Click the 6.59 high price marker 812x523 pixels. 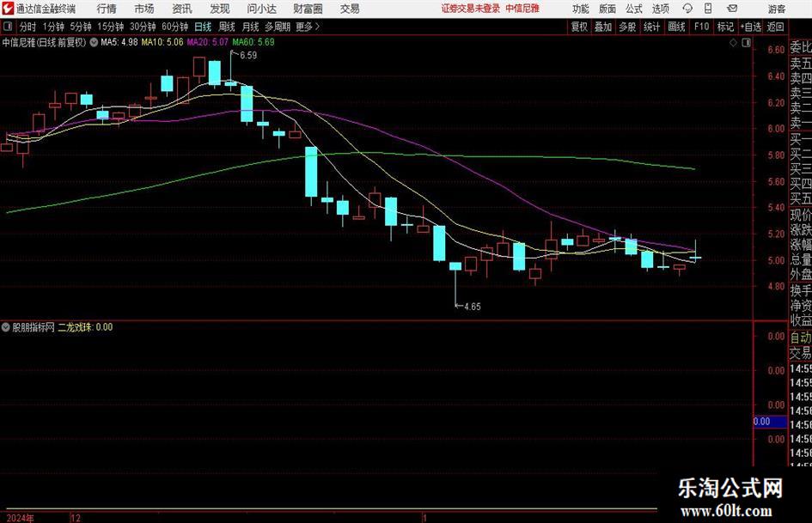pos(248,55)
